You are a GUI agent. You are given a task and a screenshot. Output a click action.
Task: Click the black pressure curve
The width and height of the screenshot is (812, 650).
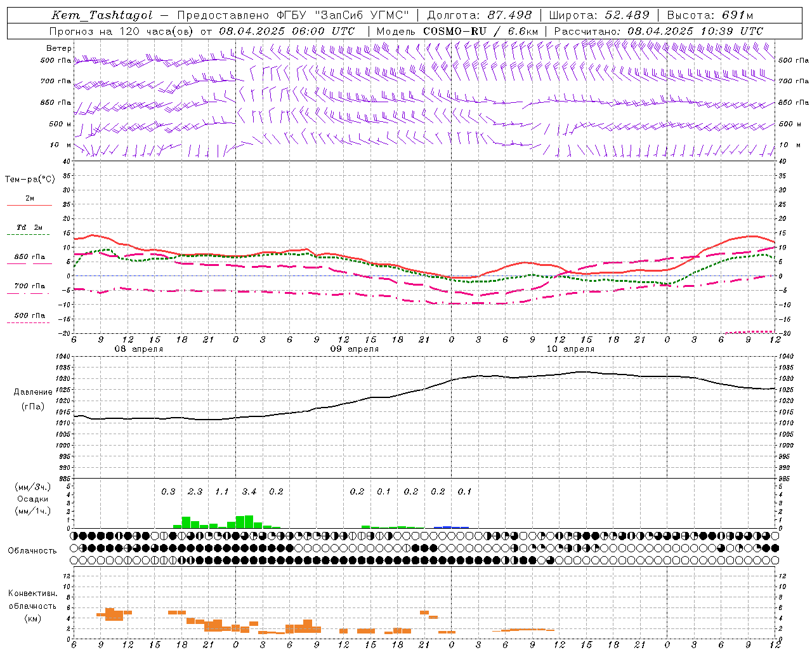coord(425,388)
